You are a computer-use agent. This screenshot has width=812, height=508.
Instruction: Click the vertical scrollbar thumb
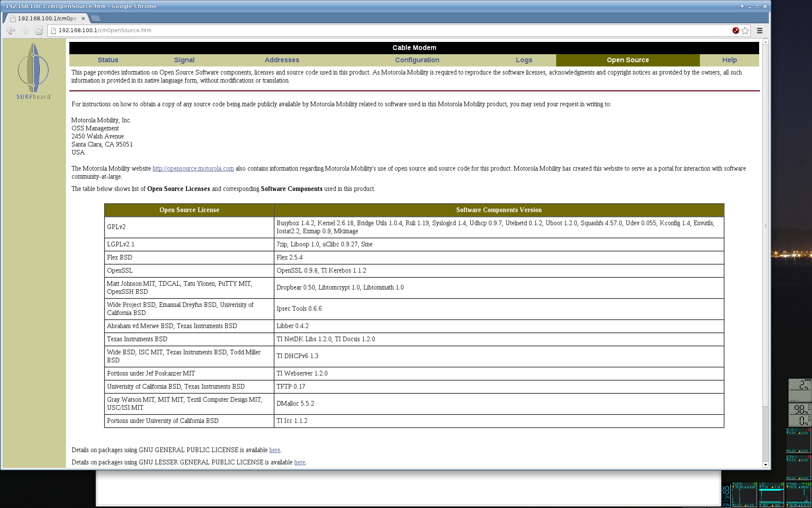click(x=765, y=226)
